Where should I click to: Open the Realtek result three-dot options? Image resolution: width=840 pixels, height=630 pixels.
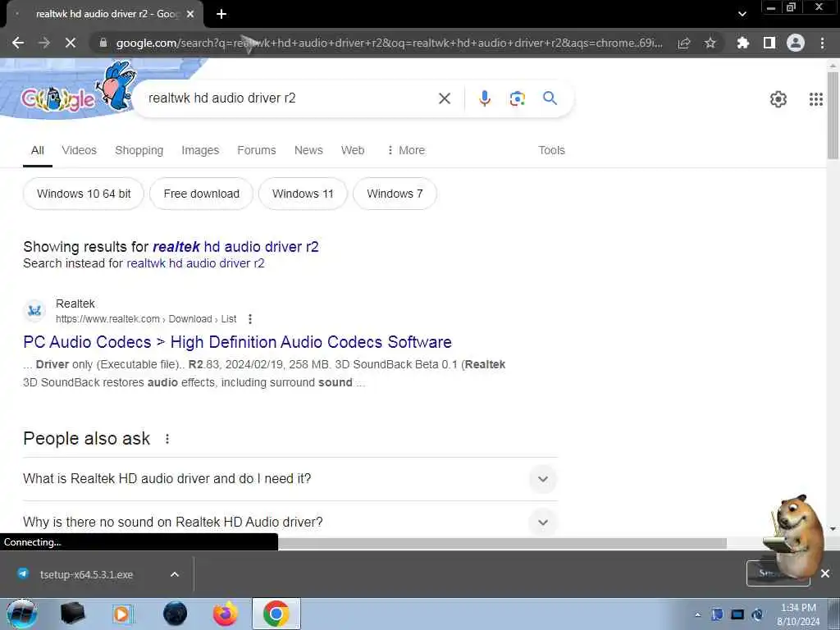click(249, 319)
